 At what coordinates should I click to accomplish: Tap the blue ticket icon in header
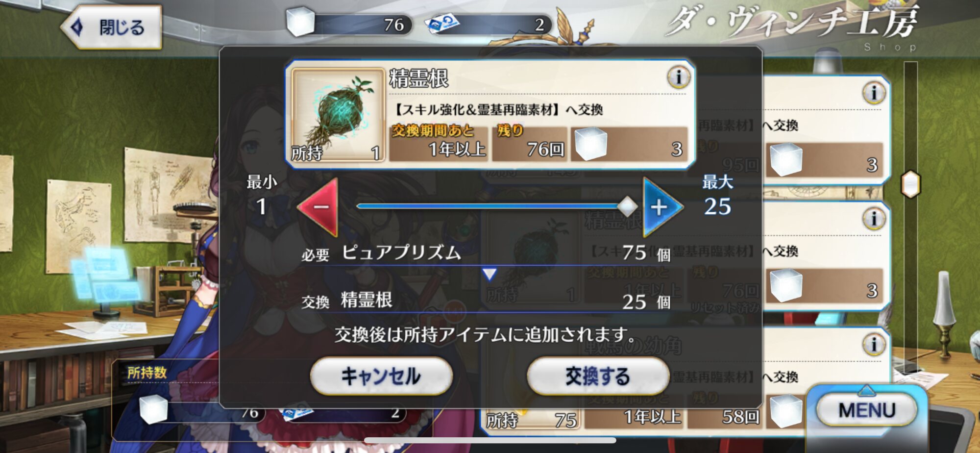(x=442, y=24)
